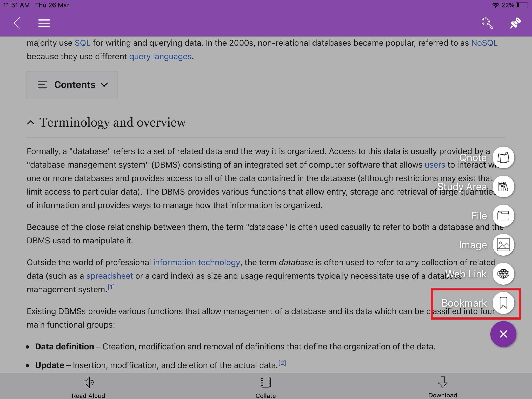Collapse the Terminology and overview section
The image size is (532, 399).
click(x=31, y=122)
